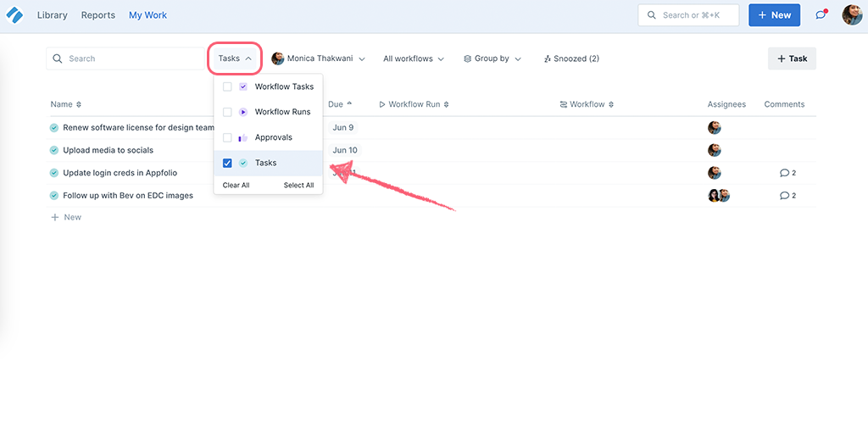This screenshot has height=434, width=868.
Task: Open the Group by dropdown
Action: (492, 58)
